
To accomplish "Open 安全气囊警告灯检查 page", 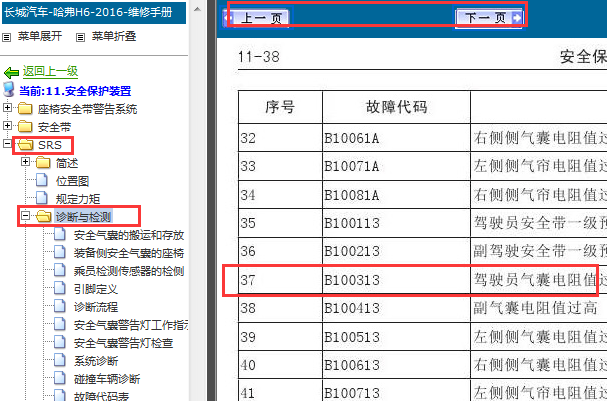I will tap(123, 343).
